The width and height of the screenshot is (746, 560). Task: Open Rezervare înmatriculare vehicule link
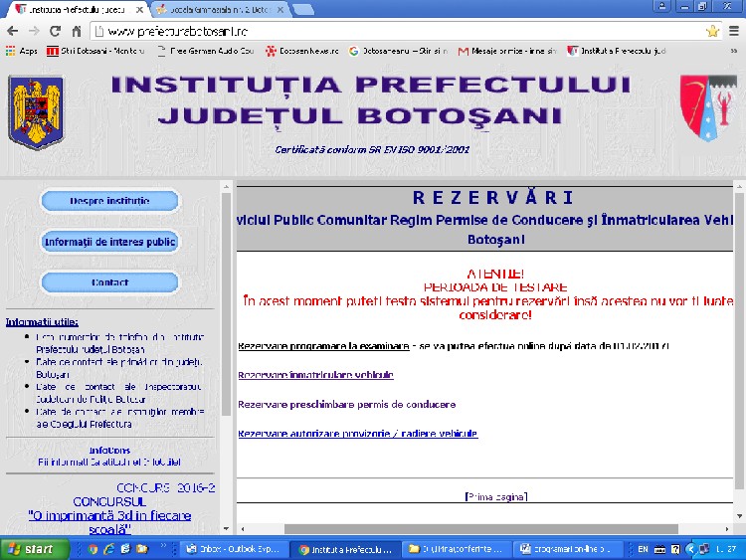(x=315, y=375)
